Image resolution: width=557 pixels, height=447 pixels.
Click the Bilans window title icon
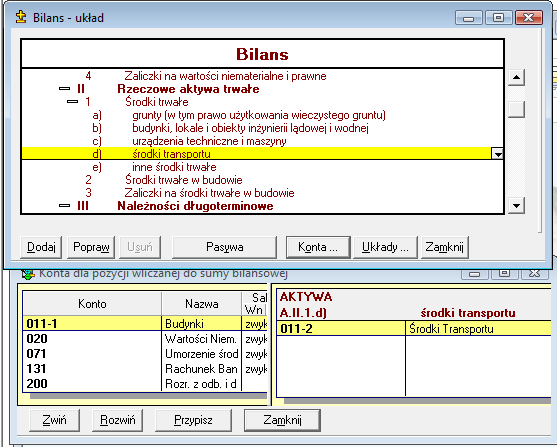21,17
